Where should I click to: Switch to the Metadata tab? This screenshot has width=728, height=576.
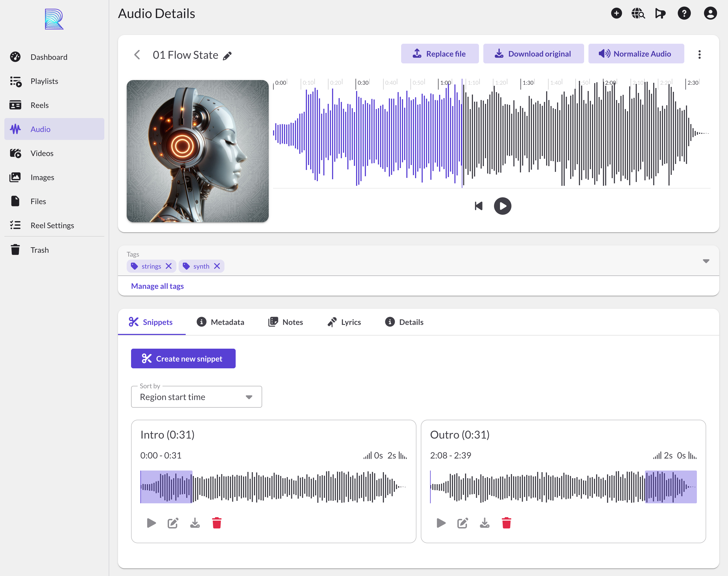[x=220, y=322]
